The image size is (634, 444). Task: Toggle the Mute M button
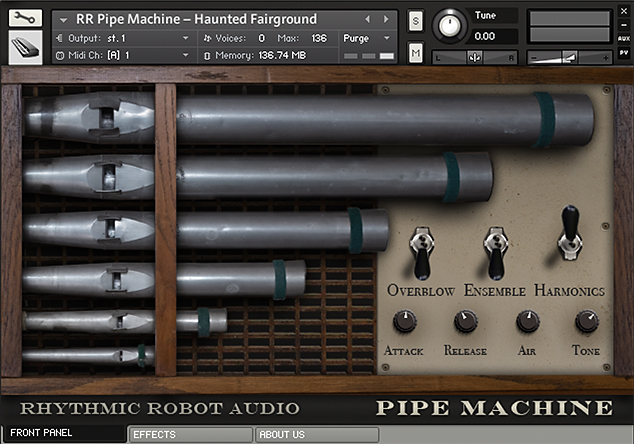416,53
